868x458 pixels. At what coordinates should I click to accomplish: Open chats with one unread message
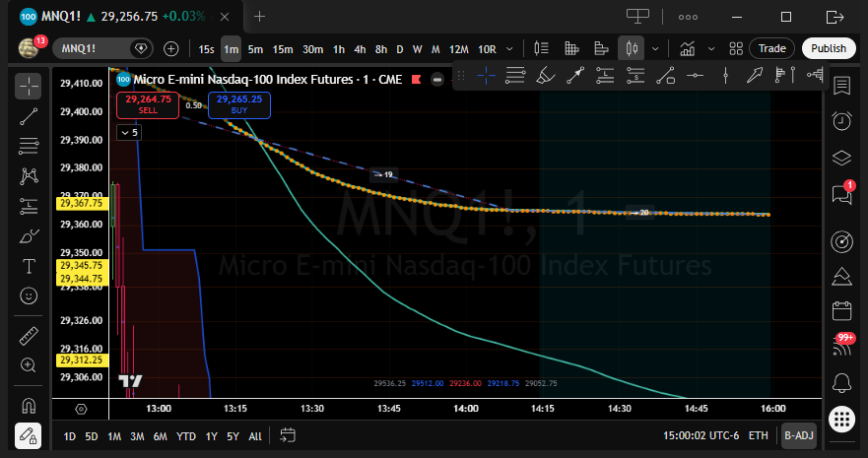point(841,194)
